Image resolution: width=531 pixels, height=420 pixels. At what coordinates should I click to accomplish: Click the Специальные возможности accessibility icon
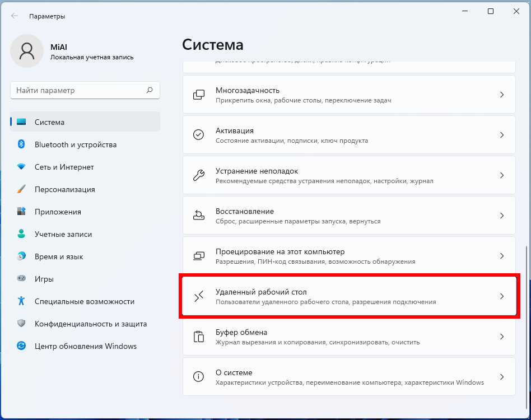click(x=21, y=301)
